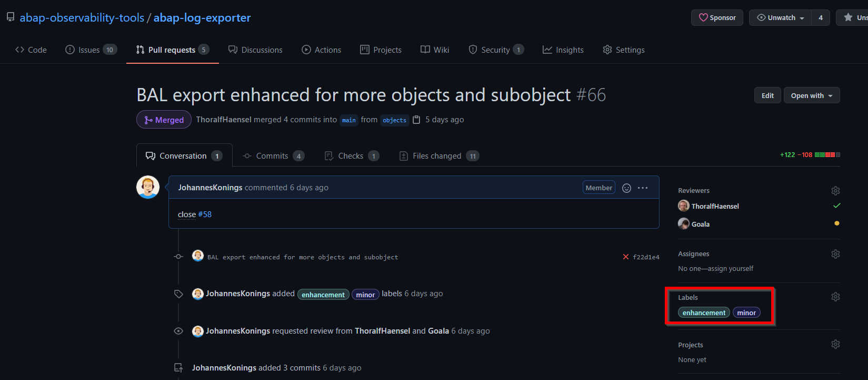Click the objects branch label
The height and width of the screenshot is (380, 868).
click(x=394, y=120)
